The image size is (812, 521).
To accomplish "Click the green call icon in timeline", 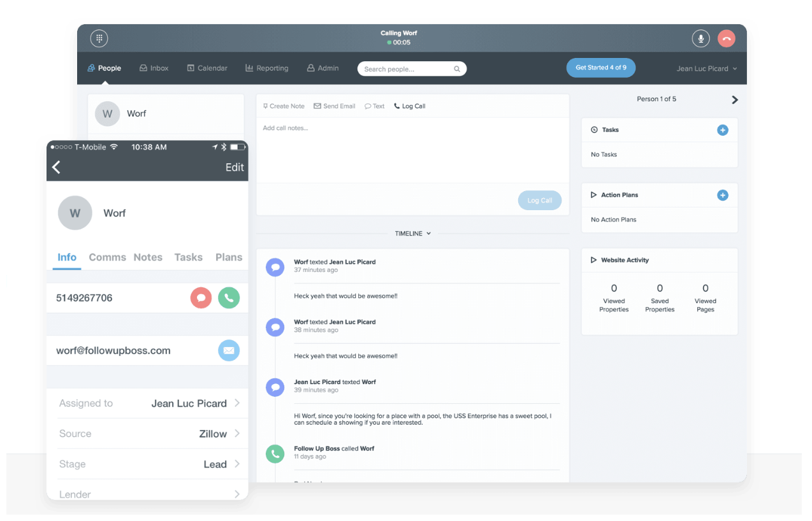I will 275,453.
